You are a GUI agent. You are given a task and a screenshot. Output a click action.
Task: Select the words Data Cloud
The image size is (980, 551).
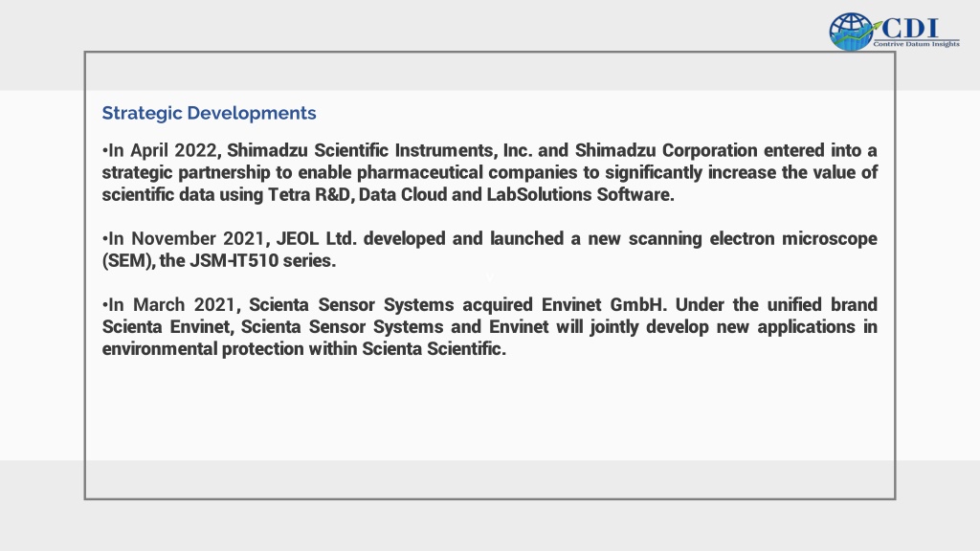(x=402, y=195)
